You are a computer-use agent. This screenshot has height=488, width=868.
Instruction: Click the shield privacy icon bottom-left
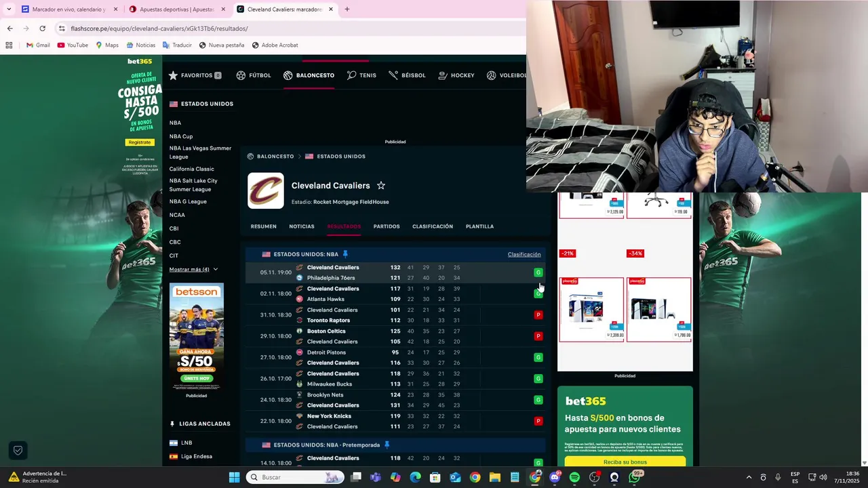[x=18, y=450]
